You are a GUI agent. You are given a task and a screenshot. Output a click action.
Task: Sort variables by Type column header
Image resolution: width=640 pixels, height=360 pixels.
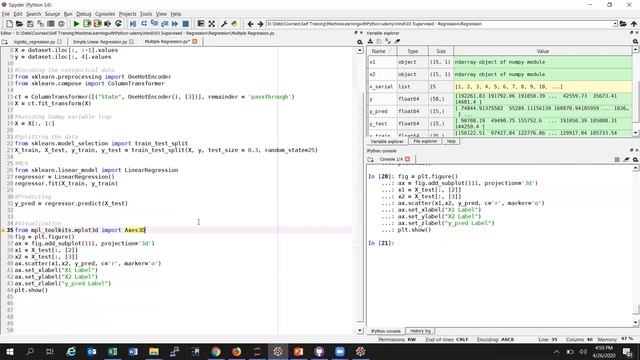(413, 51)
